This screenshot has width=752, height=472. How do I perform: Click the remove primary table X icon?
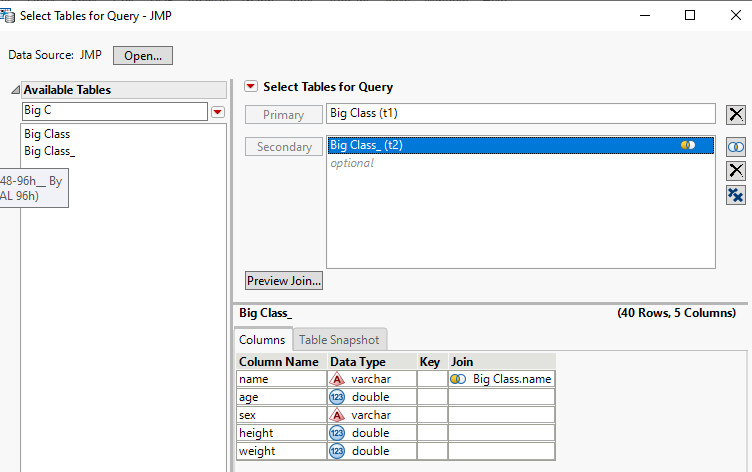(736, 115)
